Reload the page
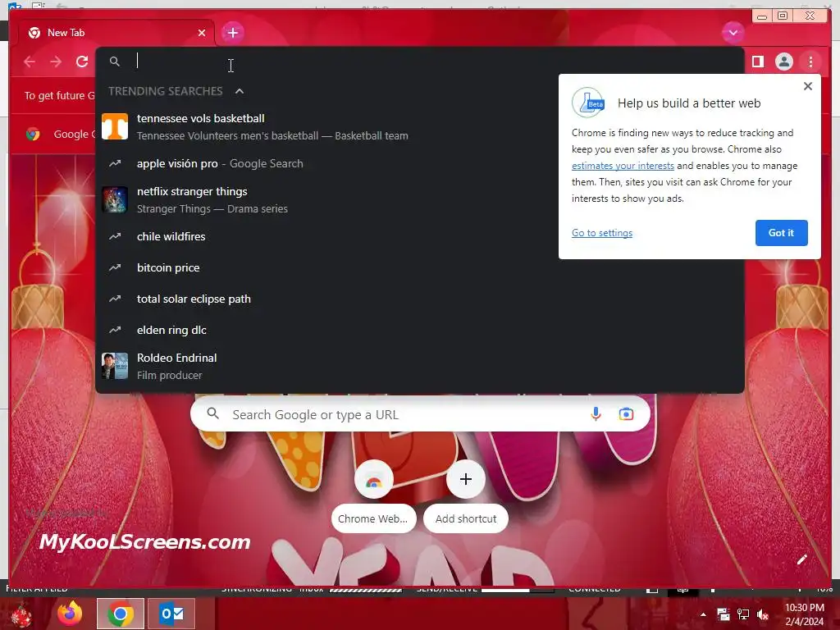This screenshot has width=840, height=630. (82, 62)
